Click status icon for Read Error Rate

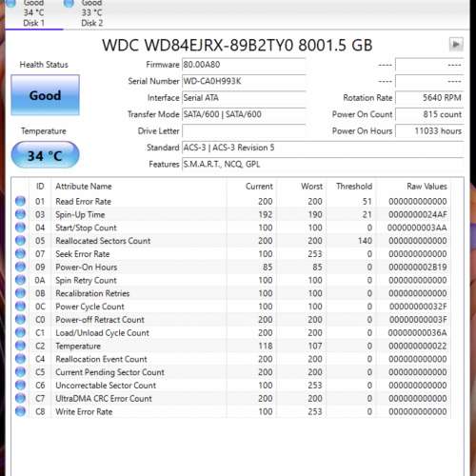(x=20, y=201)
